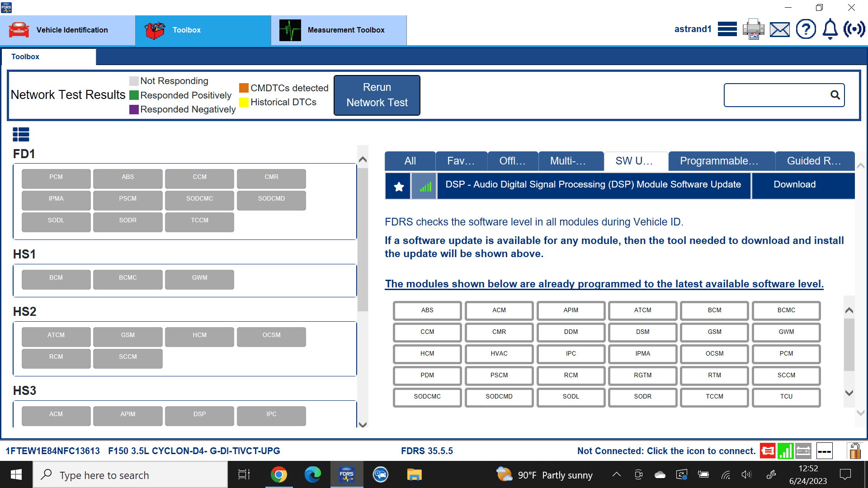Click the lock icon in the status bar
This screenshot has width=868, height=488.
tap(854, 450)
